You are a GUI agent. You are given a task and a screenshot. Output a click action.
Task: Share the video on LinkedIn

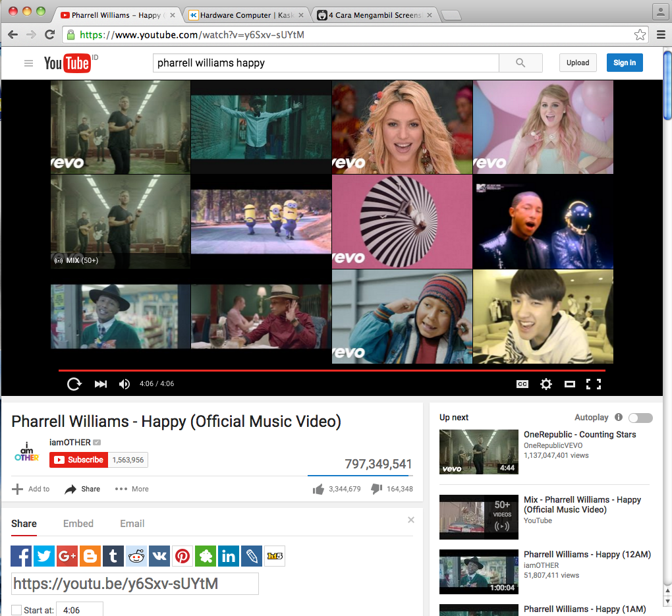[x=229, y=556]
